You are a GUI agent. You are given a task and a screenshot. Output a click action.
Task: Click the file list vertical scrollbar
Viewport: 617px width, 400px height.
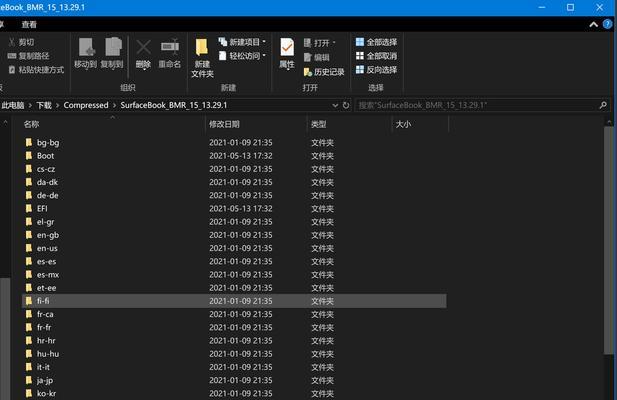(608, 240)
